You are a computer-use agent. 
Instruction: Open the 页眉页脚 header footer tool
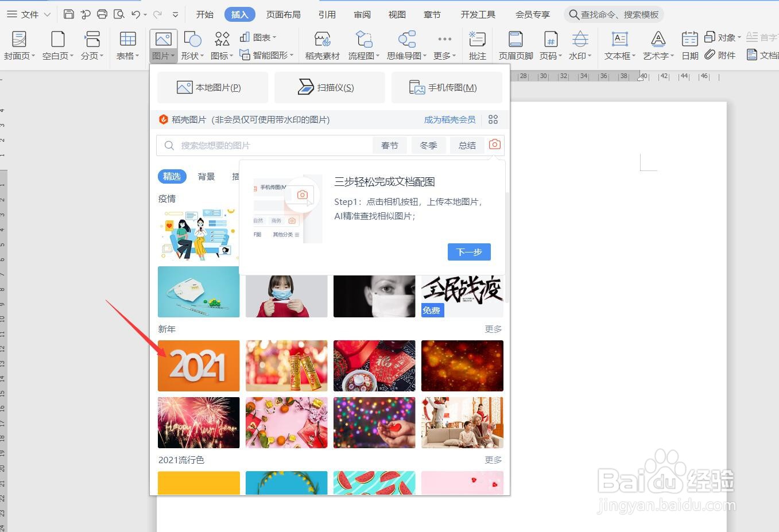click(x=515, y=45)
